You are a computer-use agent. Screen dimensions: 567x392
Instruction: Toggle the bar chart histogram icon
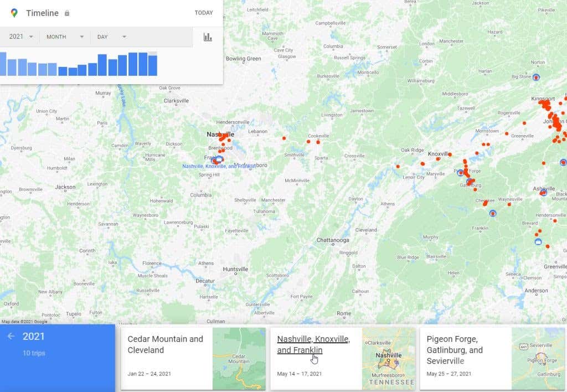coord(208,37)
